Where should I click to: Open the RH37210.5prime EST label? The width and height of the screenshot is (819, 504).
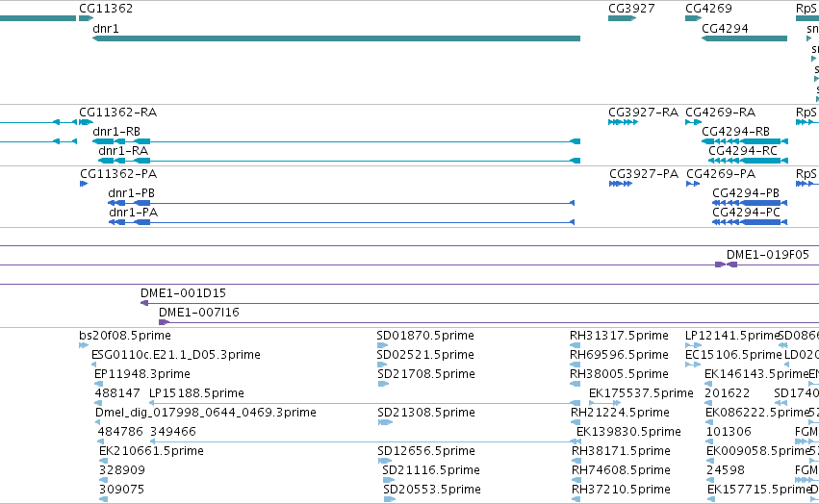621,490
